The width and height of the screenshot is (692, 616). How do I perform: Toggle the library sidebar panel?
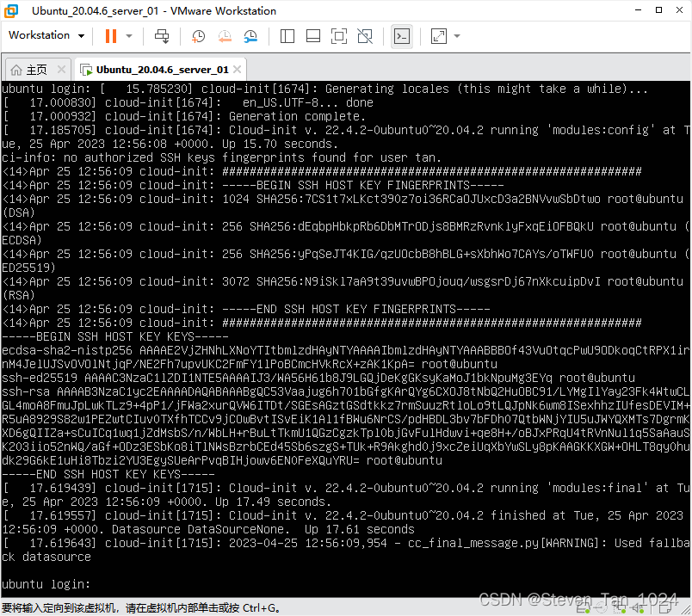click(x=287, y=36)
